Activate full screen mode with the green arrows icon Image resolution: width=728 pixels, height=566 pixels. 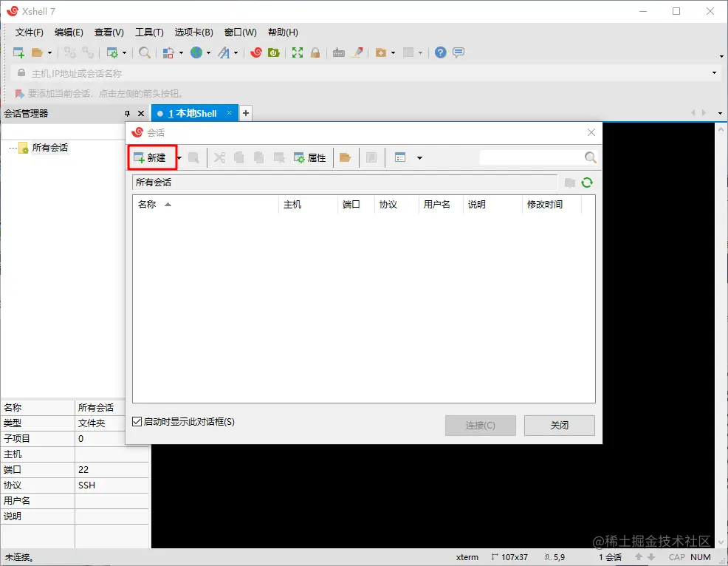tap(298, 52)
